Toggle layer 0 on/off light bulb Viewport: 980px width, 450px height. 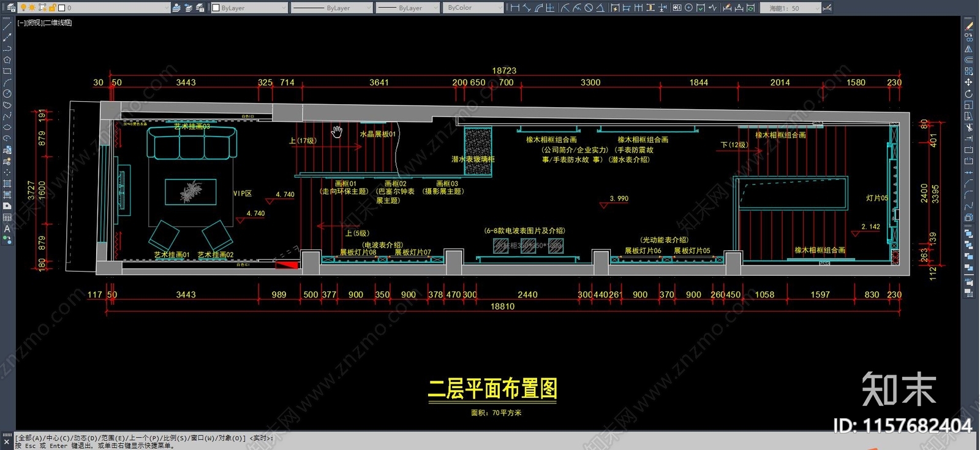coord(23,8)
